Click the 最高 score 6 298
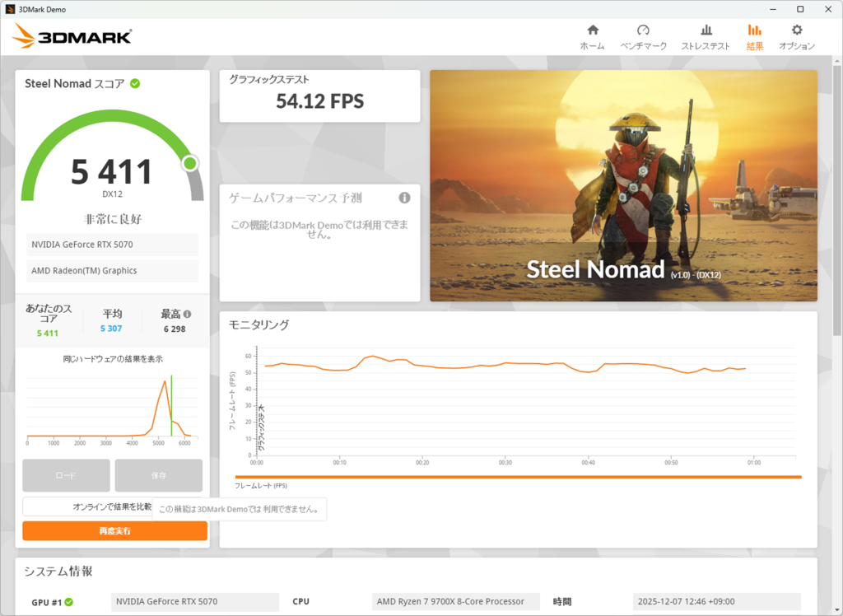The image size is (843, 616). pyautogui.click(x=175, y=329)
